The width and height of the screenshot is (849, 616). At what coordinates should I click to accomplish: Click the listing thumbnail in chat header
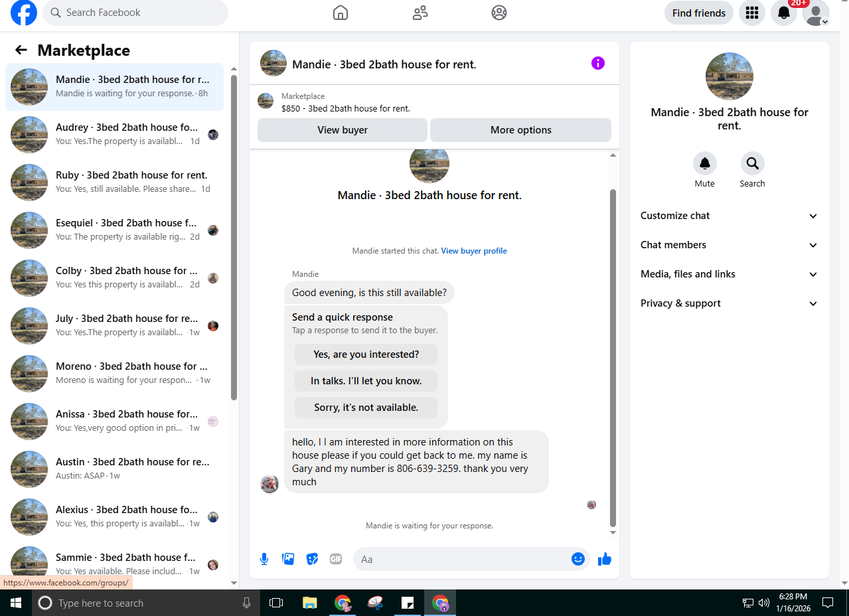[273, 63]
